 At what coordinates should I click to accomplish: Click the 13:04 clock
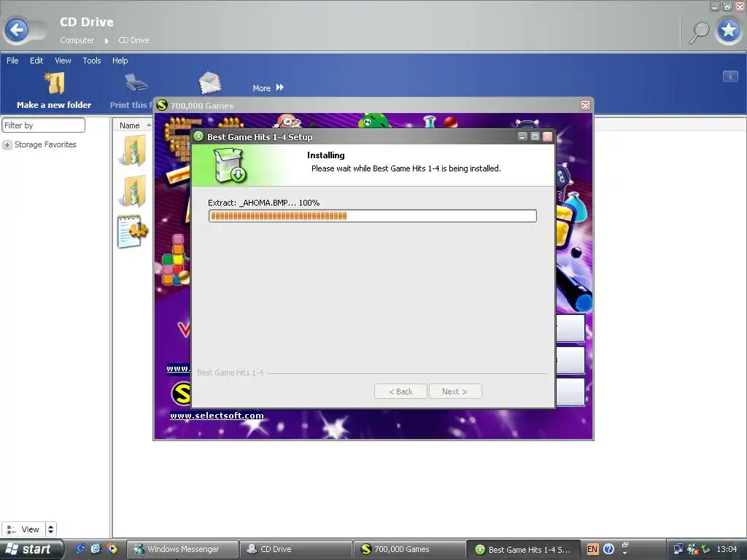tap(727, 549)
